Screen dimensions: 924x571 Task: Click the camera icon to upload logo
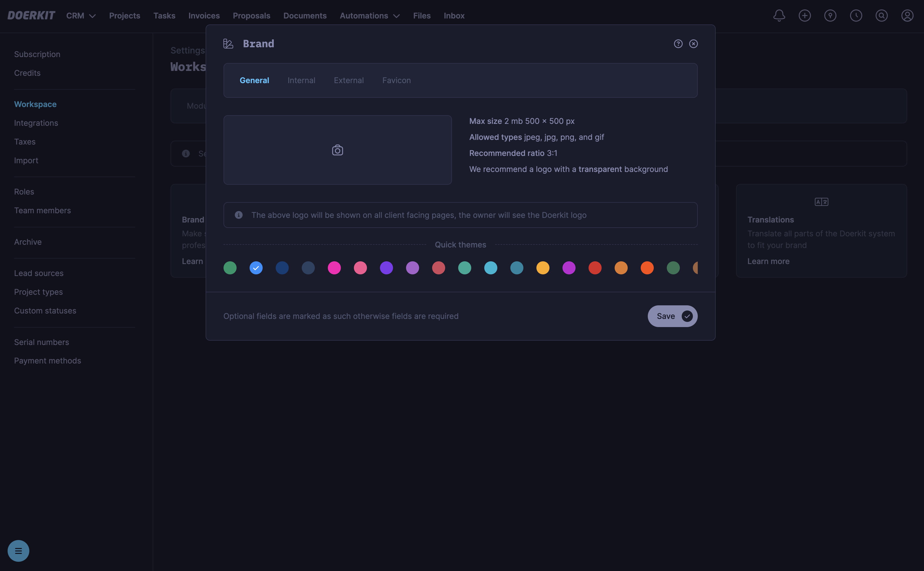[x=337, y=150]
